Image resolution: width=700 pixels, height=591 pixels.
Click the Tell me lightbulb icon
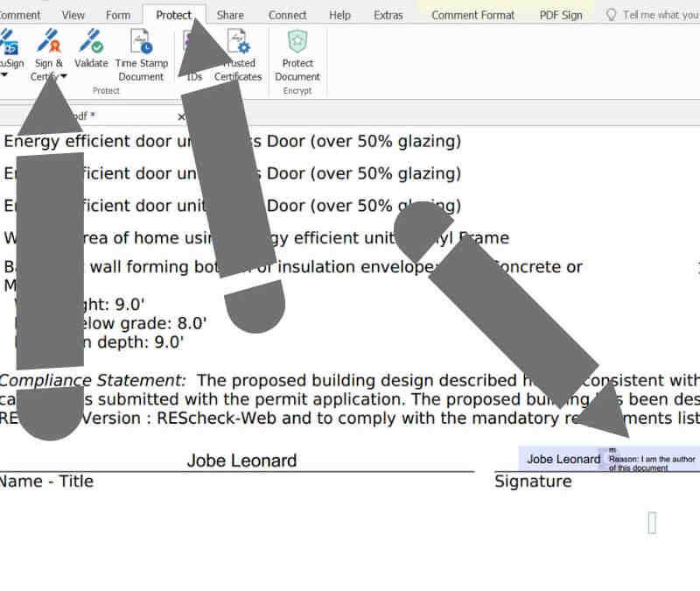612,15
